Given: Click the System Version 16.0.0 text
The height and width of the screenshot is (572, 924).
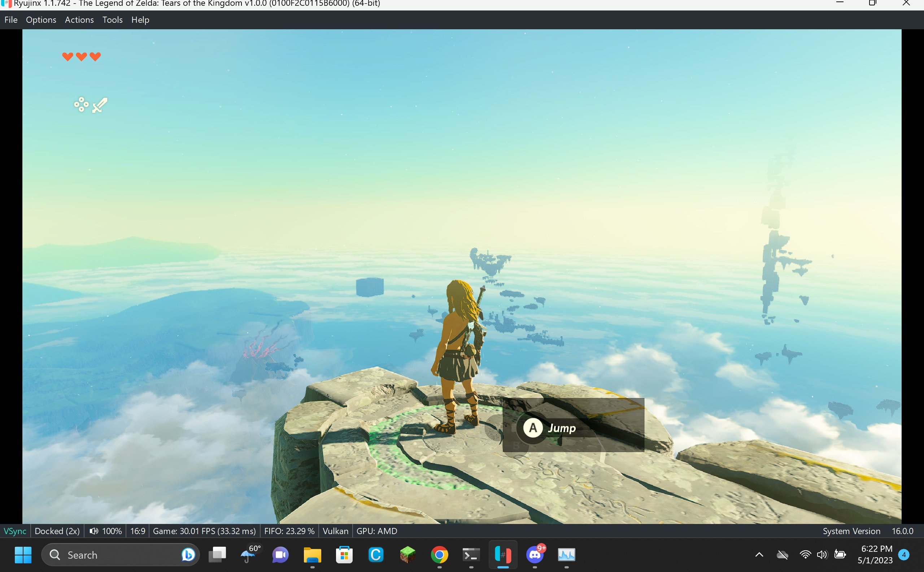Looking at the screenshot, I should (868, 531).
